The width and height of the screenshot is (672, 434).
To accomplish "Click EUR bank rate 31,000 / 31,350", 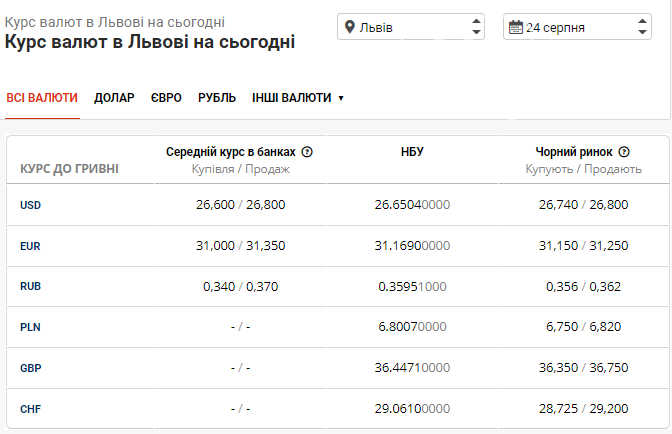I will click(x=240, y=245).
